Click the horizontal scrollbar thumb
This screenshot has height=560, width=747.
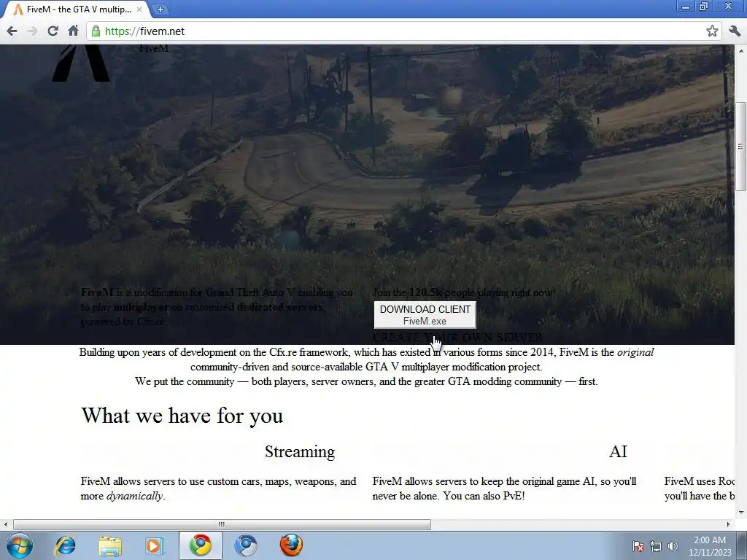[222, 524]
